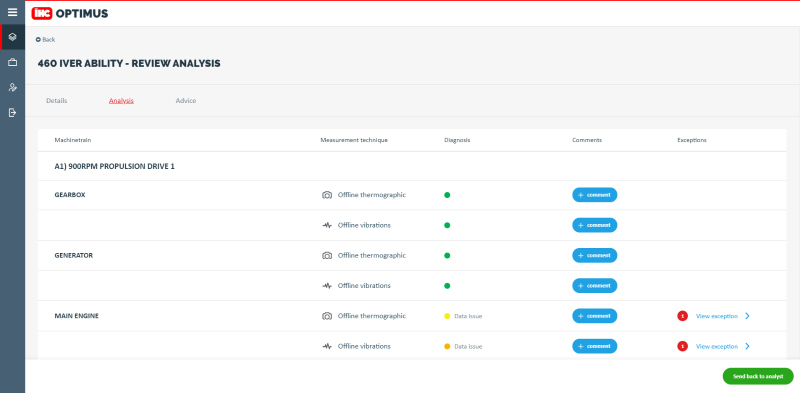The width and height of the screenshot is (800, 393).
Task: Select the Analysis tab
Action: click(121, 101)
